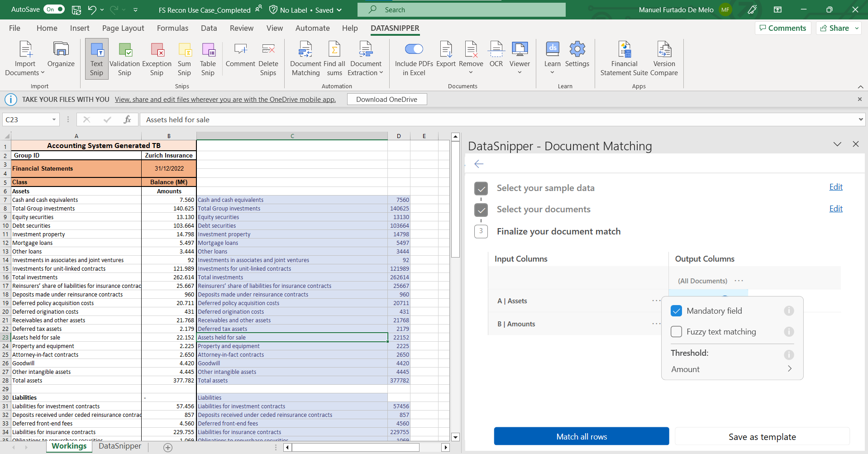Open DataSnipper task pane options chevron
Viewport: 868px width, 454px height.
[x=837, y=144]
